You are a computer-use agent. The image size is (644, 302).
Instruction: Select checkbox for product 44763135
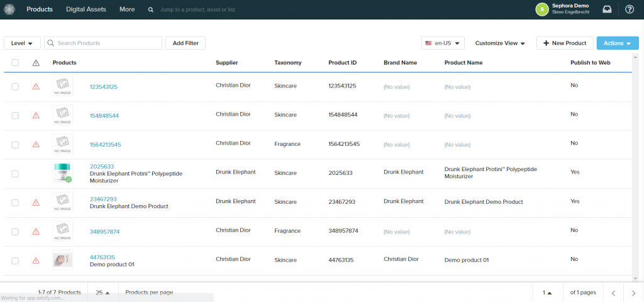tap(15, 260)
